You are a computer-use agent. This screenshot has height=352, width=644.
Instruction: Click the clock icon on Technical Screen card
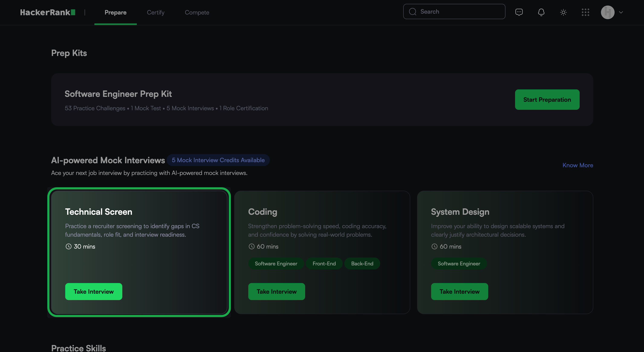click(68, 246)
